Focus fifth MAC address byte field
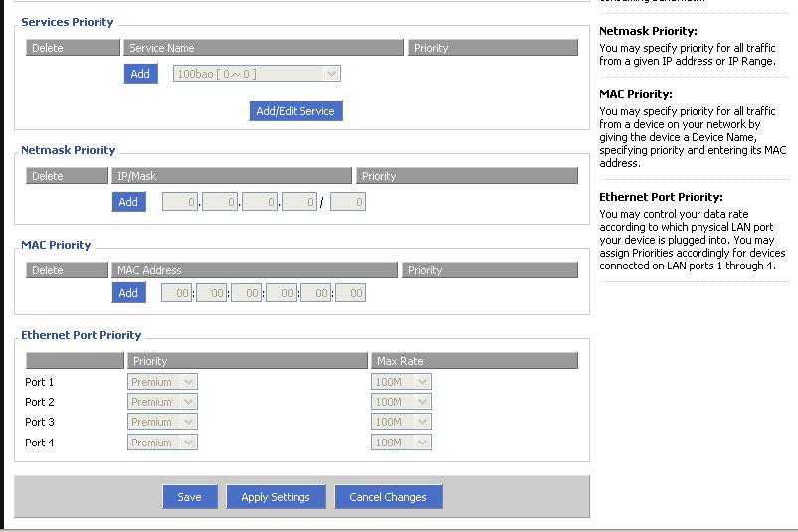The height and width of the screenshot is (532, 798). point(316,293)
